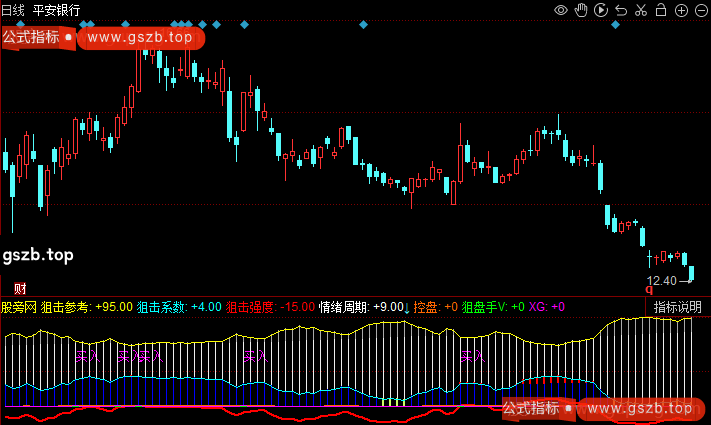Select the scissors cut tool
Screen dimensions: 711x425
[x=640, y=10]
